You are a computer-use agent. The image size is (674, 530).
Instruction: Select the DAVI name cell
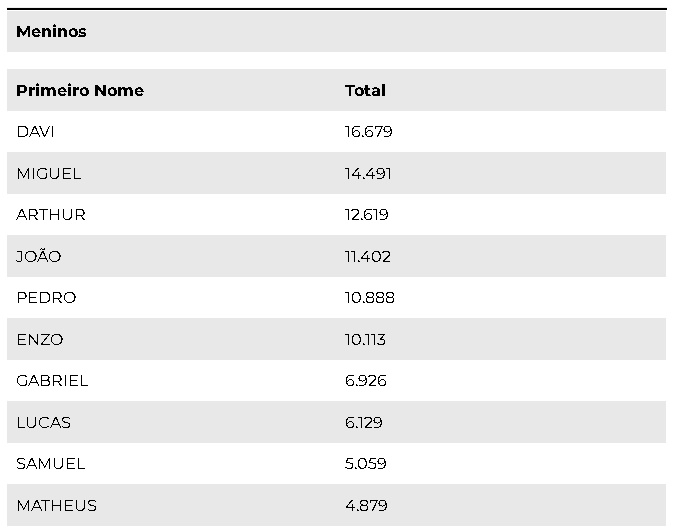click(35, 132)
